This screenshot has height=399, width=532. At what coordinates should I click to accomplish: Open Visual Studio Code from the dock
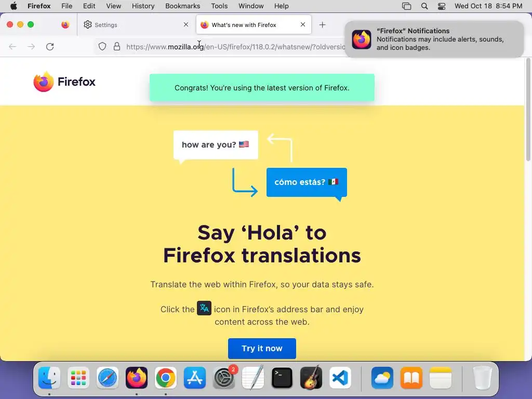pyautogui.click(x=340, y=378)
